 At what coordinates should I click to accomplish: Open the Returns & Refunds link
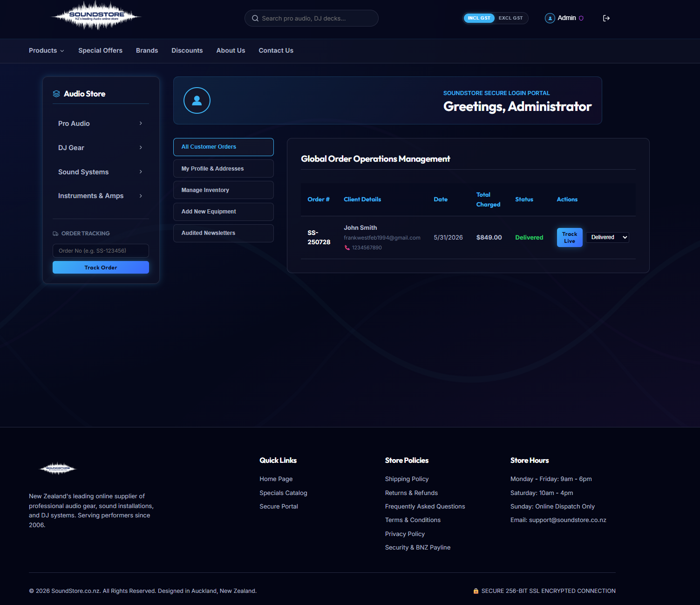pos(411,493)
